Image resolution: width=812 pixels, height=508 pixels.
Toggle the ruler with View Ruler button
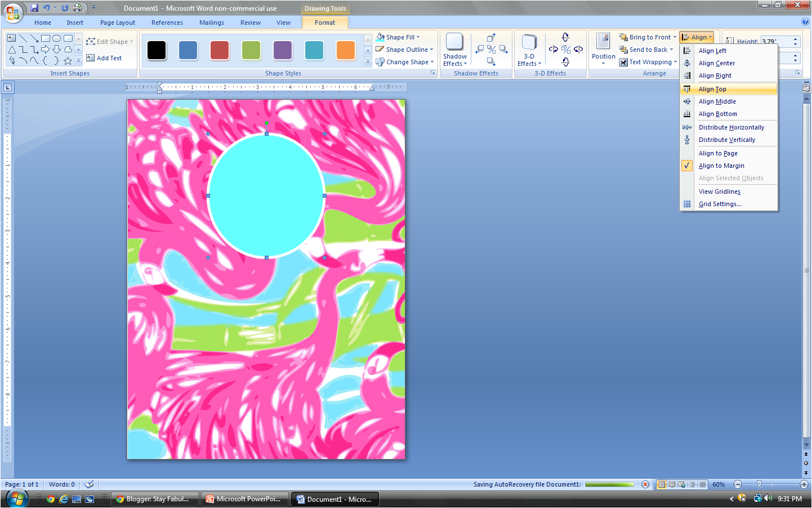tap(806, 88)
